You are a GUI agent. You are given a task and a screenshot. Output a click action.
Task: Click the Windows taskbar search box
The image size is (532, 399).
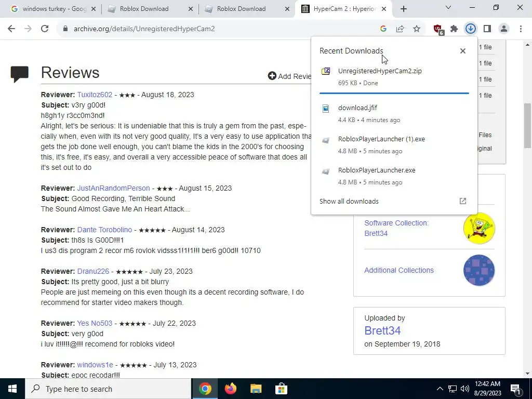pos(108,389)
